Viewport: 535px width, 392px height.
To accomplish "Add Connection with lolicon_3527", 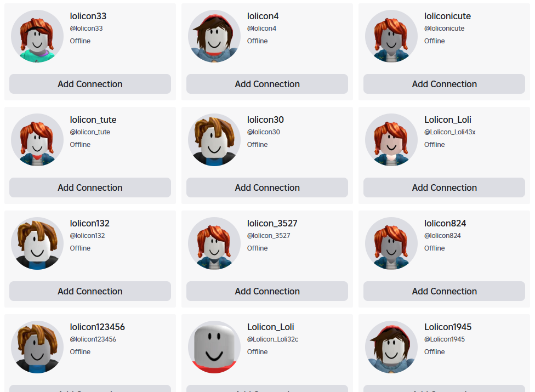I will coord(267,291).
